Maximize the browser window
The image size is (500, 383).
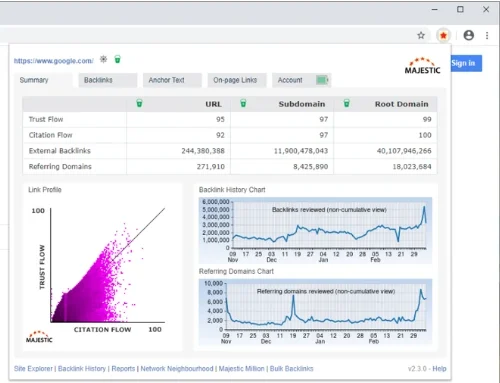460,10
